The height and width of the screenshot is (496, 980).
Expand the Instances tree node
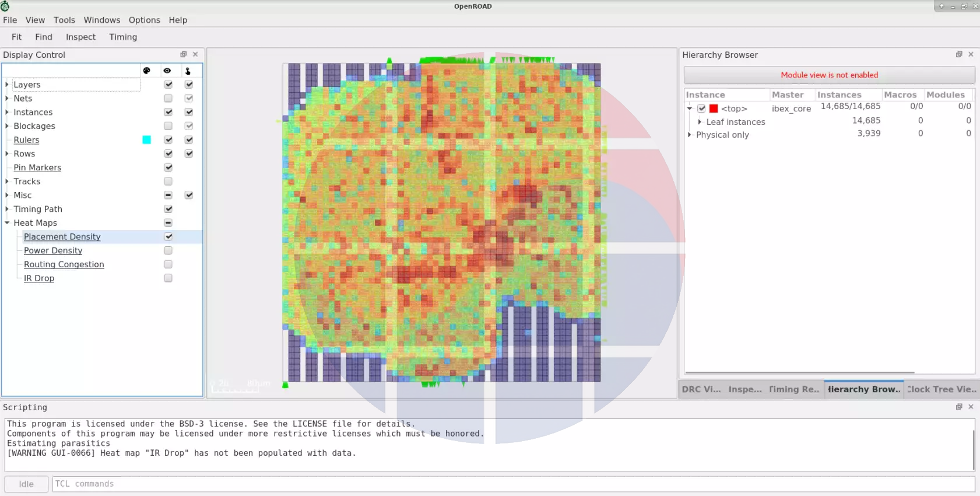[7, 112]
